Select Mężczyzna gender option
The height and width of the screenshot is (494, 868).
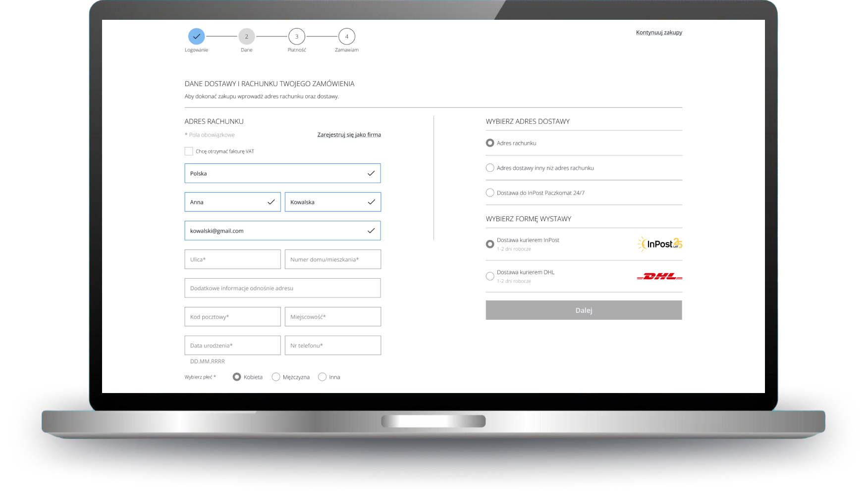pyautogui.click(x=276, y=377)
